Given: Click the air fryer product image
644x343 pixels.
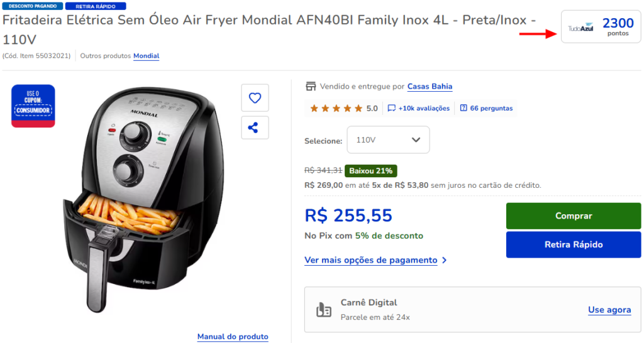Looking at the screenshot, I should [145, 201].
